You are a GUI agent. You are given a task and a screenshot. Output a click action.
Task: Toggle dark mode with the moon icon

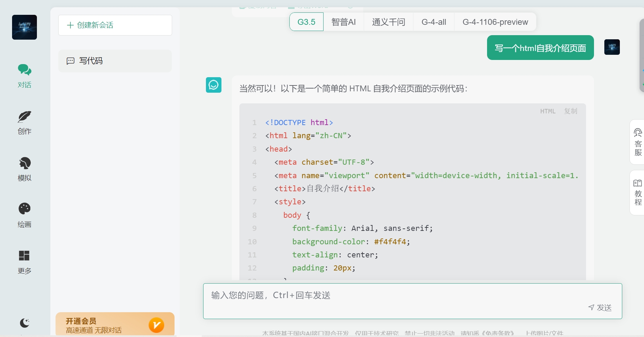click(24, 323)
